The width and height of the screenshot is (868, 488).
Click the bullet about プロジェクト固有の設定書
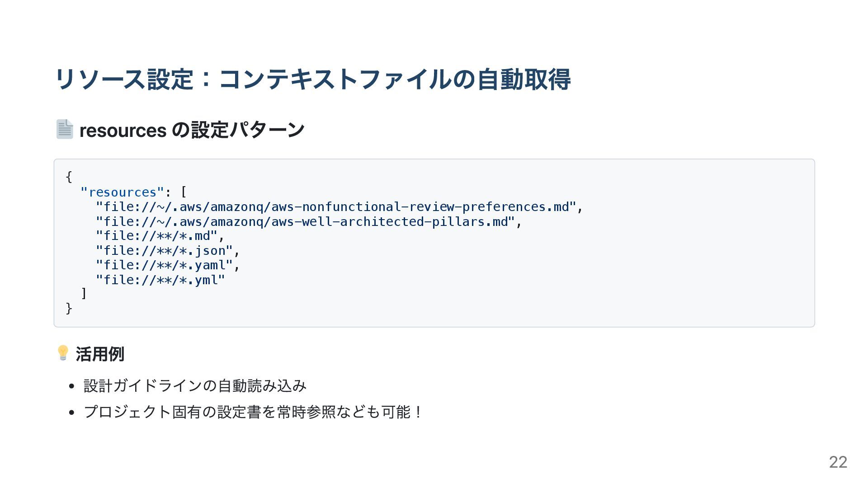tap(253, 412)
